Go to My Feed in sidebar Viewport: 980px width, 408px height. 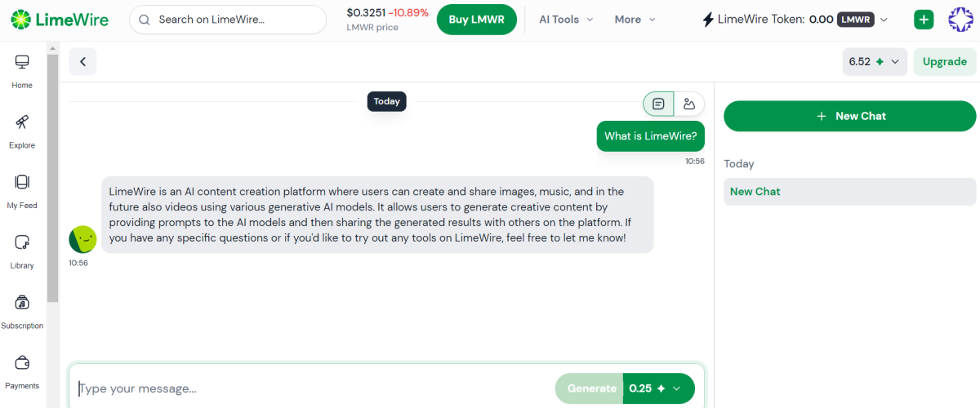point(22,190)
